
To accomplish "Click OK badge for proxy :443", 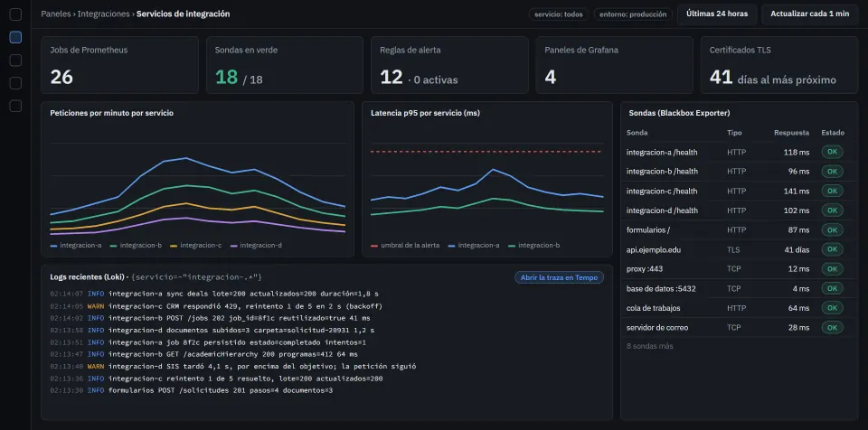I will pos(832,269).
